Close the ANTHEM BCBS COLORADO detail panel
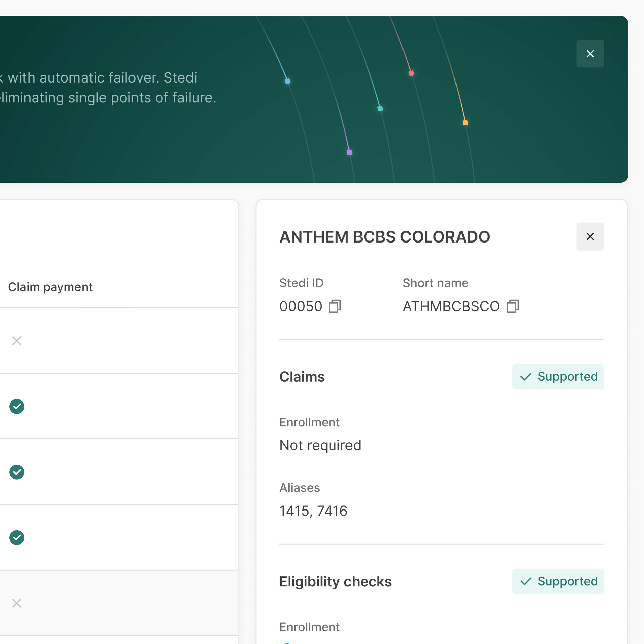This screenshot has height=644, width=644. point(590,236)
